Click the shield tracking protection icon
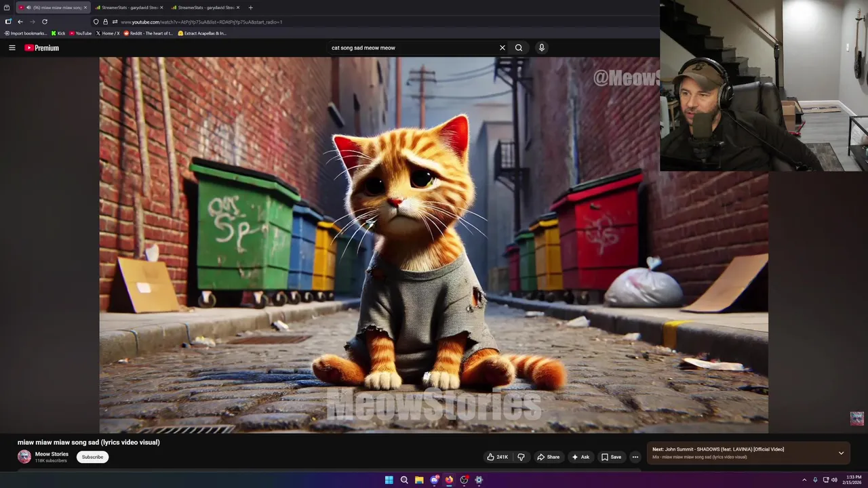Image resolution: width=868 pixels, height=488 pixels. (x=96, y=22)
